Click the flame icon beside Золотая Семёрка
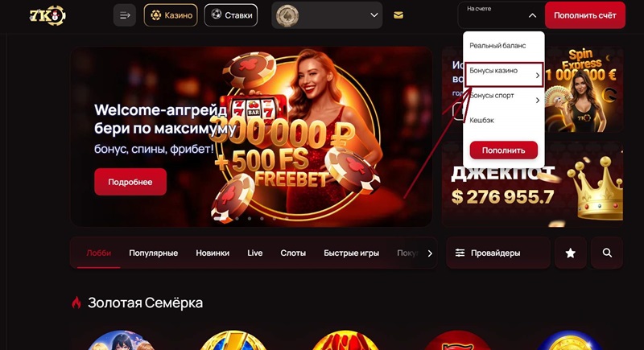This screenshot has width=644, height=350. pyautogui.click(x=76, y=303)
